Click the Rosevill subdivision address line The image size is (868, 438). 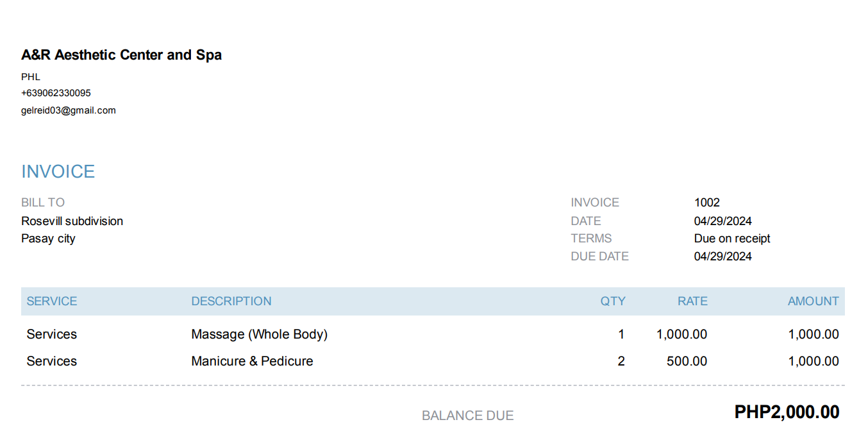(72, 221)
